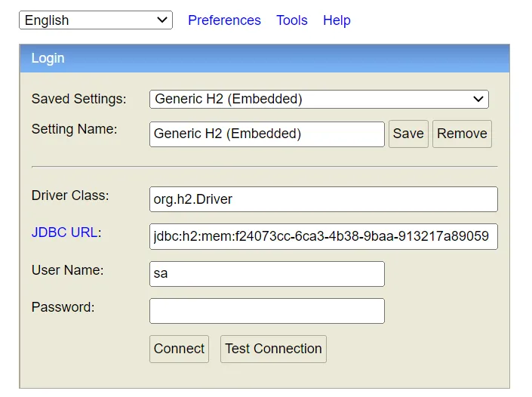Viewport: 532px width, 397px height.
Task: Click the Password label text
Action: 63,307
